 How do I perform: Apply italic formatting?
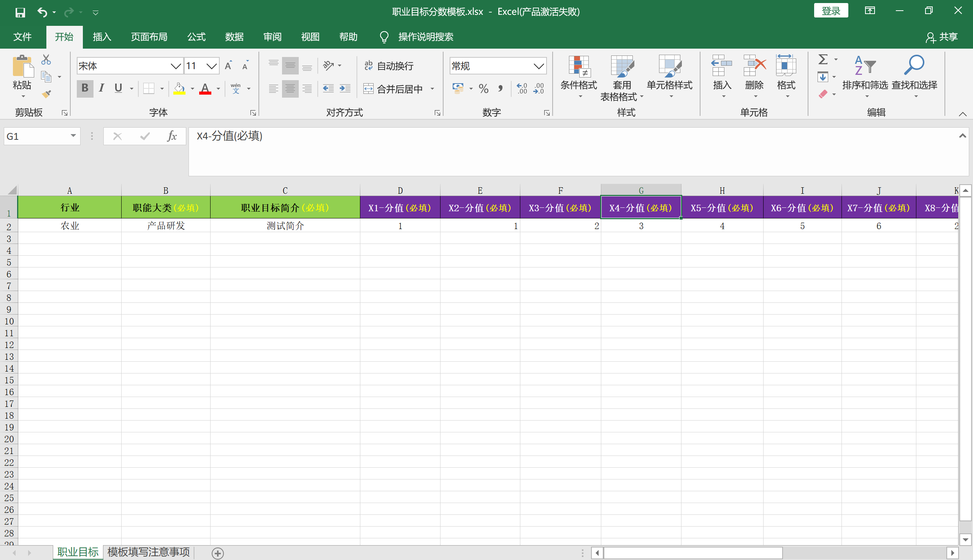[101, 89]
